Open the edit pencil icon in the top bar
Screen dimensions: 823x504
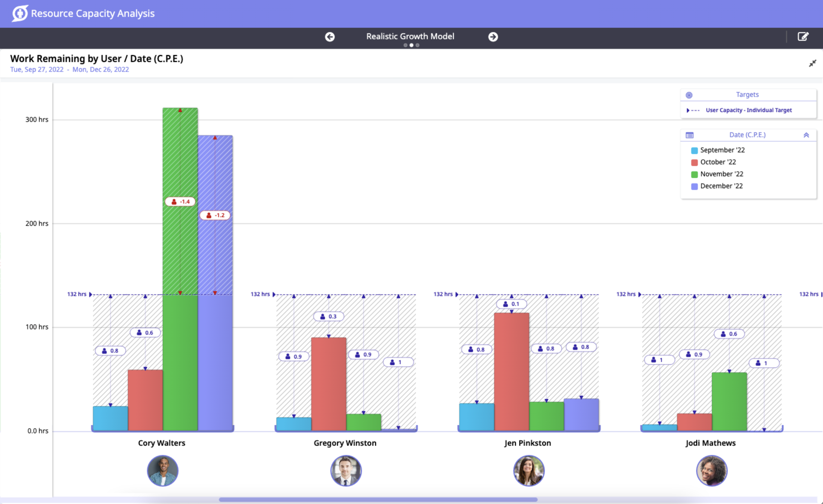coord(803,37)
